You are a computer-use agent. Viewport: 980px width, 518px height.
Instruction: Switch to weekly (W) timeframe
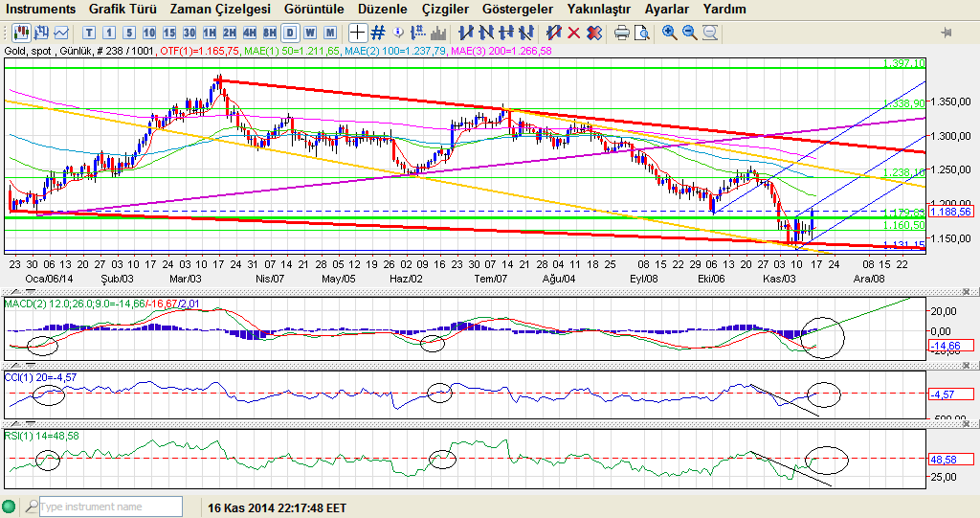pyautogui.click(x=310, y=33)
